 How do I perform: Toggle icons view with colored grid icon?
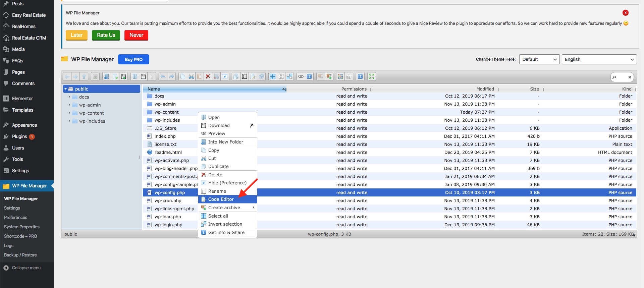click(x=340, y=76)
